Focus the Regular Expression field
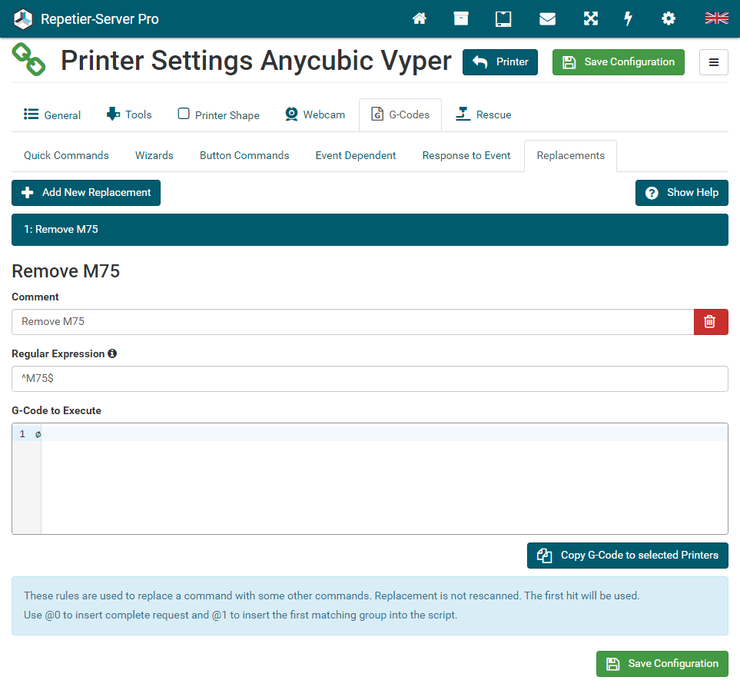 pyautogui.click(x=370, y=379)
